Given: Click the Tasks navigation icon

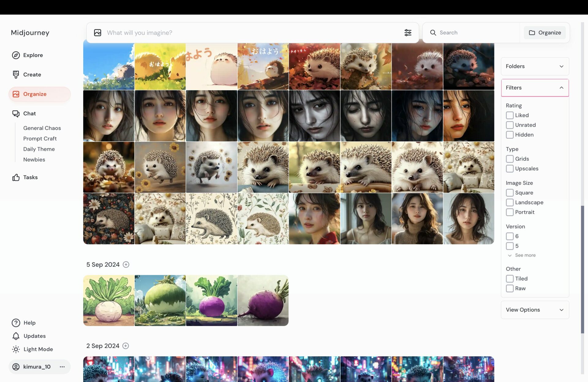Looking at the screenshot, I should pyautogui.click(x=15, y=177).
